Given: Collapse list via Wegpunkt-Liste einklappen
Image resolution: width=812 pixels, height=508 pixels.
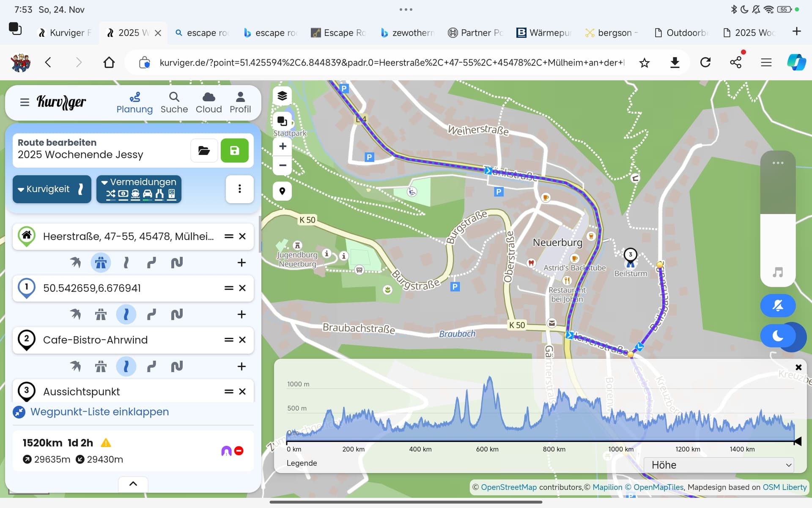Looking at the screenshot, I should pyautogui.click(x=91, y=411).
